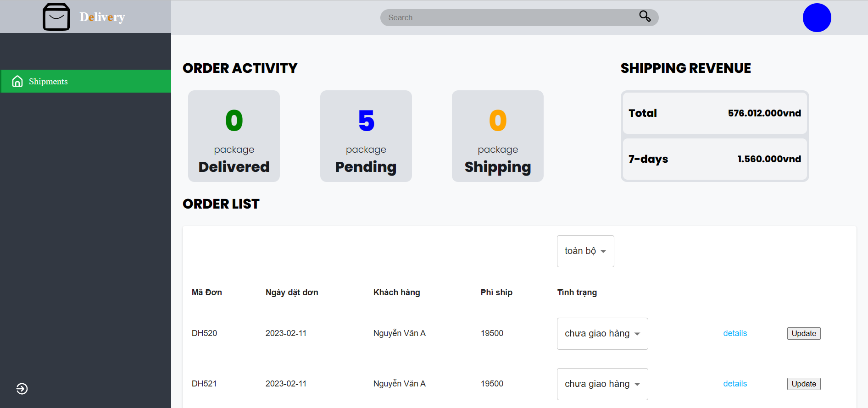Click the 'Mã Đơn' column header
The height and width of the screenshot is (408, 868).
(207, 292)
